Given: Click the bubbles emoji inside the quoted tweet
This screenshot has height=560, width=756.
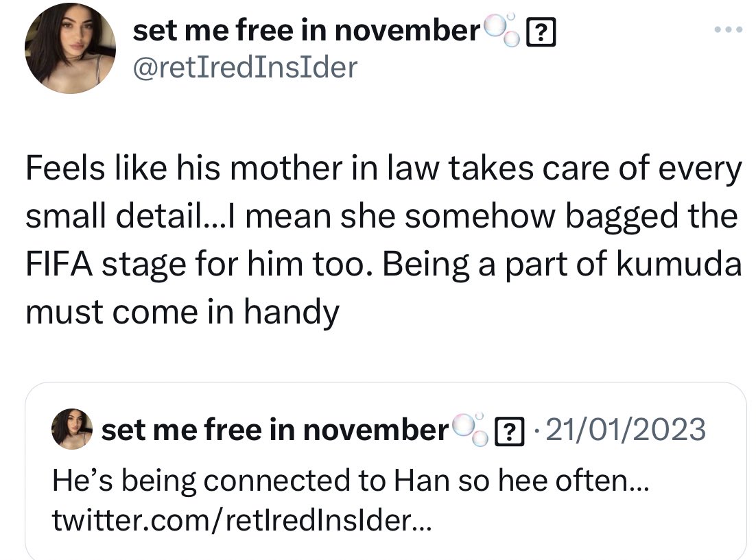Looking at the screenshot, I should (471, 429).
